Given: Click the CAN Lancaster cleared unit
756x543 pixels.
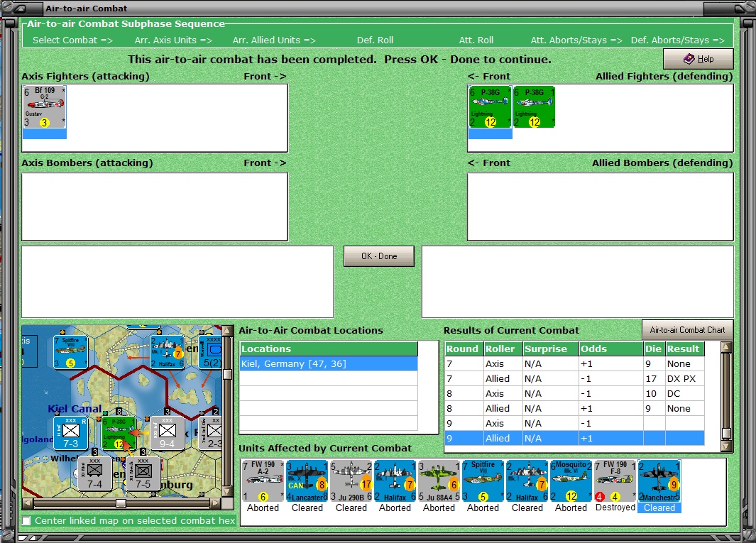Looking at the screenshot, I should pyautogui.click(x=307, y=481).
